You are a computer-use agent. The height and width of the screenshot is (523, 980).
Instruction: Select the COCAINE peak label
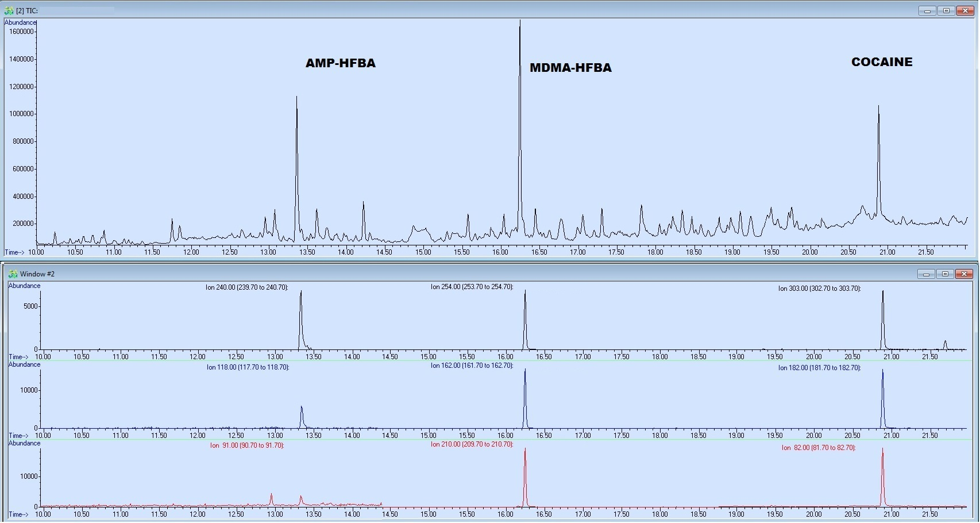click(x=882, y=62)
